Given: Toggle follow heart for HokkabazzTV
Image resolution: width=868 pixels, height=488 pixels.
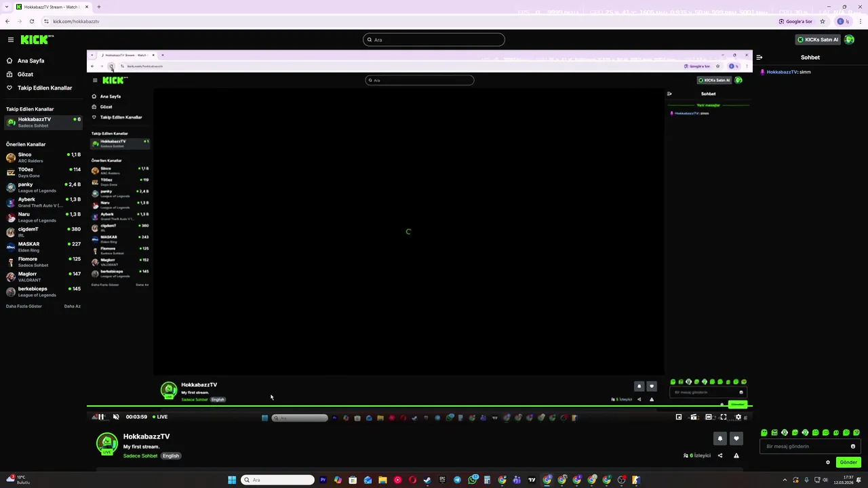Looking at the screenshot, I should coord(736,439).
